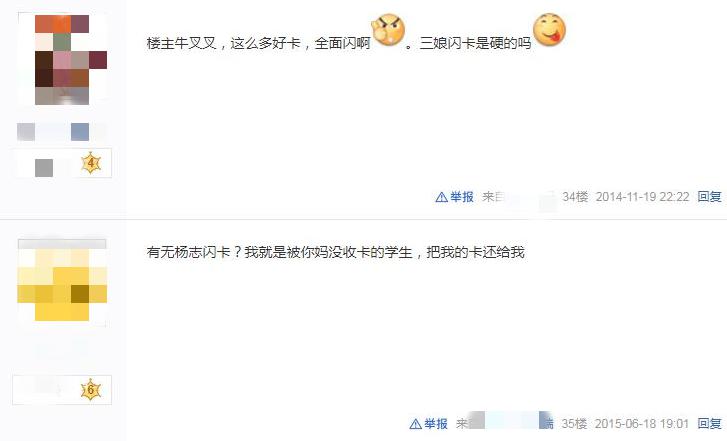
Task: Click the report warning triangle on floor 34
Action: point(441,197)
